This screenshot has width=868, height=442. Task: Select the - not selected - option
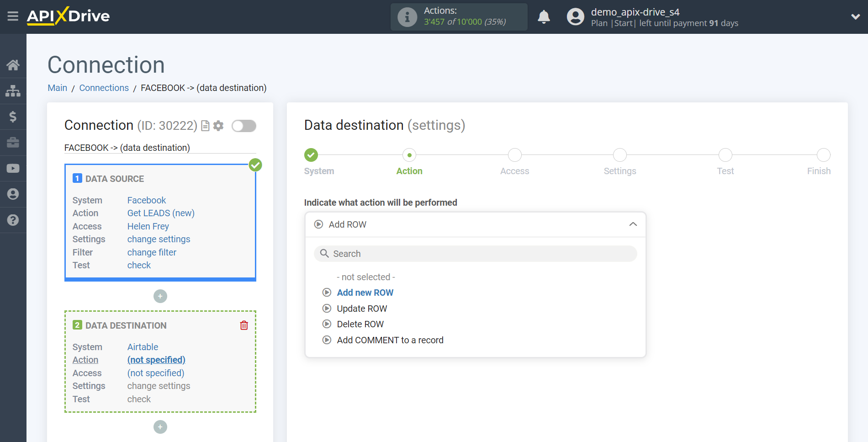click(366, 277)
